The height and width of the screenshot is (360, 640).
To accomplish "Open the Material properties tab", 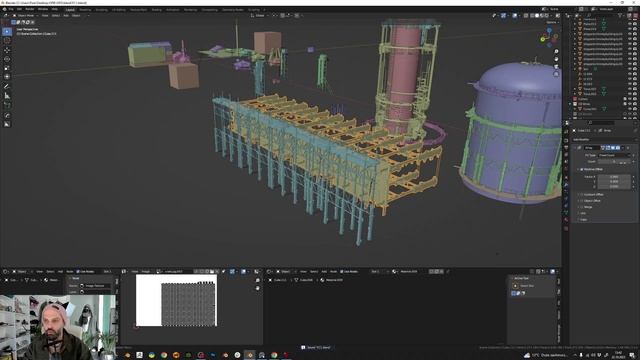I will [x=566, y=220].
